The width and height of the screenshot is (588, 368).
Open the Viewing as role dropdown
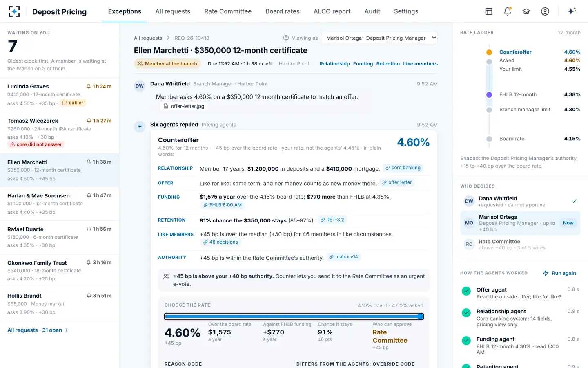(x=379, y=38)
